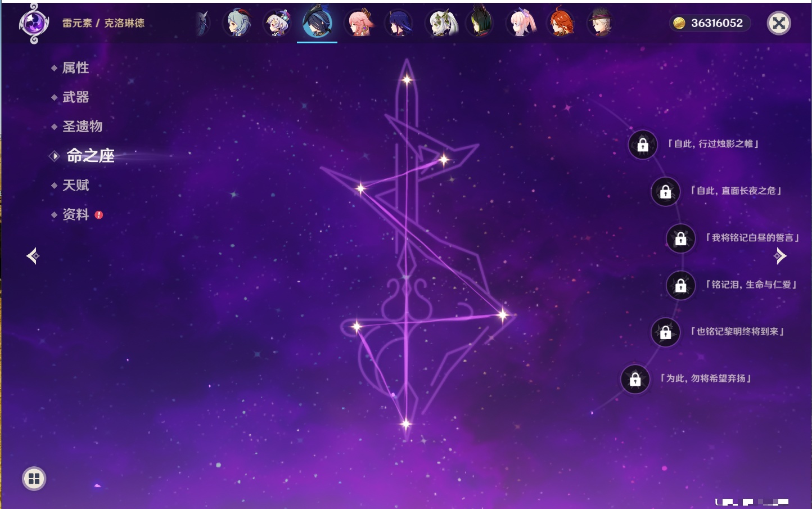Close the character screen with X button
The height and width of the screenshot is (509, 812).
pyautogui.click(x=779, y=23)
